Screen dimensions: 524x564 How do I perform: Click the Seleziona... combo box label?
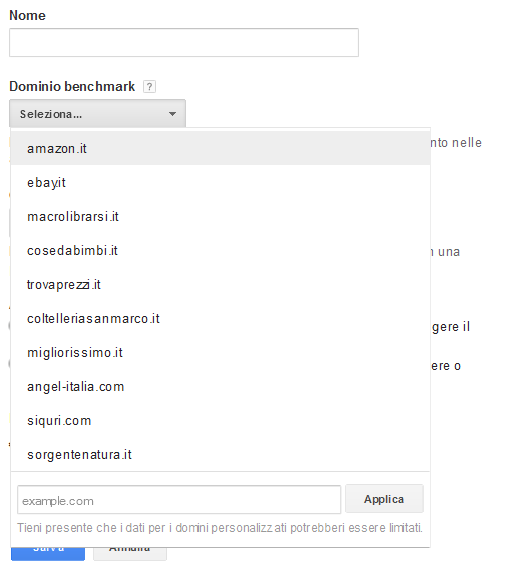click(x=51, y=114)
